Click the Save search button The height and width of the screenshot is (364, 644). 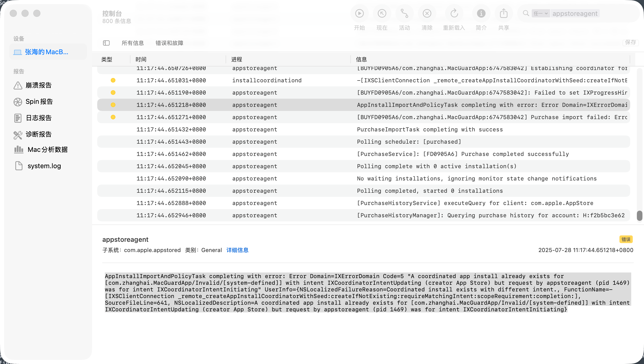click(x=630, y=42)
